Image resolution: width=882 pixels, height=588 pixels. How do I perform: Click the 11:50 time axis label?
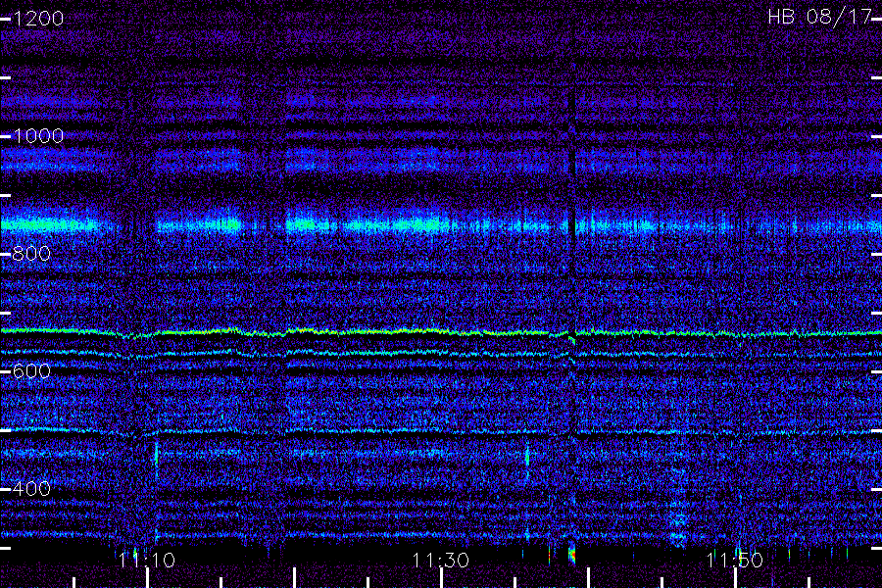point(735,561)
